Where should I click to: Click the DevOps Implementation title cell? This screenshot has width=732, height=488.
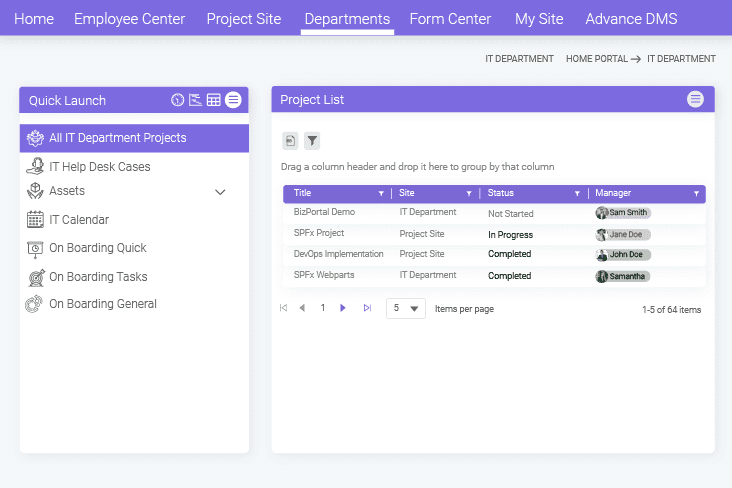click(x=338, y=254)
